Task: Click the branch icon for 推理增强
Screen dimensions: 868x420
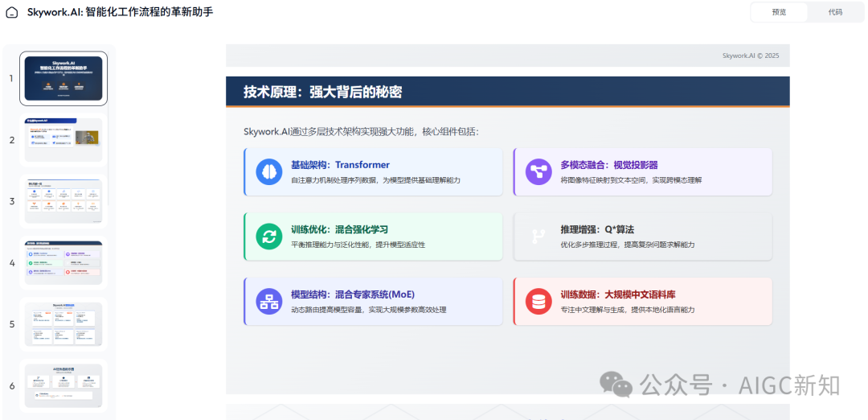Action: pyautogui.click(x=538, y=237)
